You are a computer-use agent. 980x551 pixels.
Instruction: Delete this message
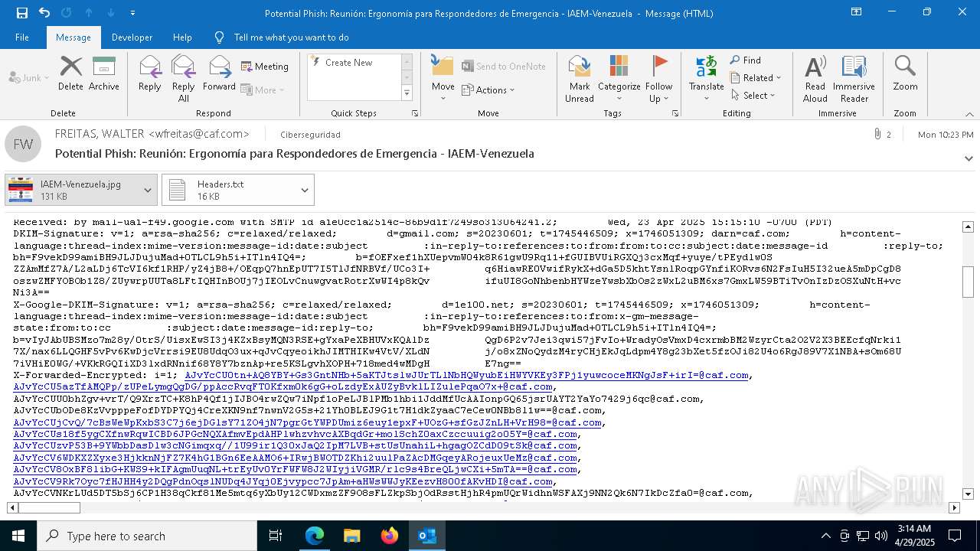70,73
